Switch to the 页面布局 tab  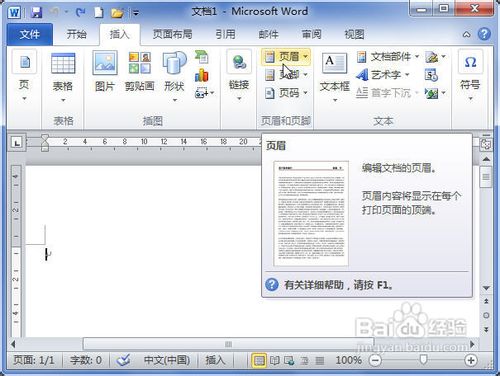pyautogui.click(x=172, y=34)
